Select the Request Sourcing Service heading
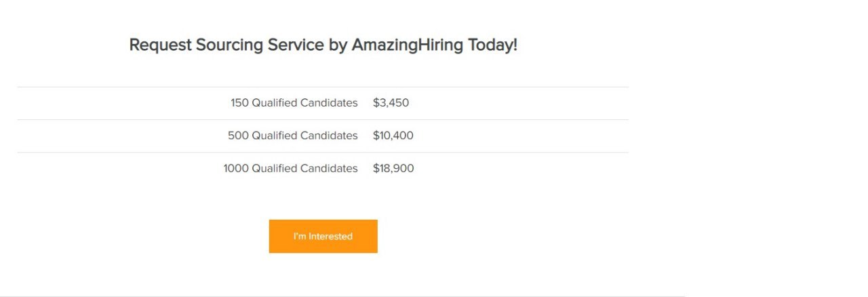868x297 pixels. (x=323, y=45)
